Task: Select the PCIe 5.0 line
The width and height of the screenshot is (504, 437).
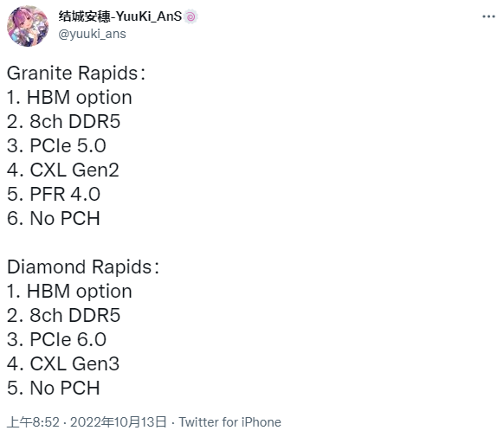Action: pos(56,145)
